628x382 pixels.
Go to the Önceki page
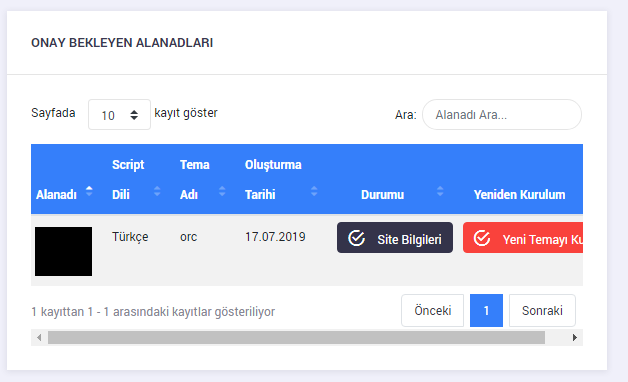(x=433, y=311)
